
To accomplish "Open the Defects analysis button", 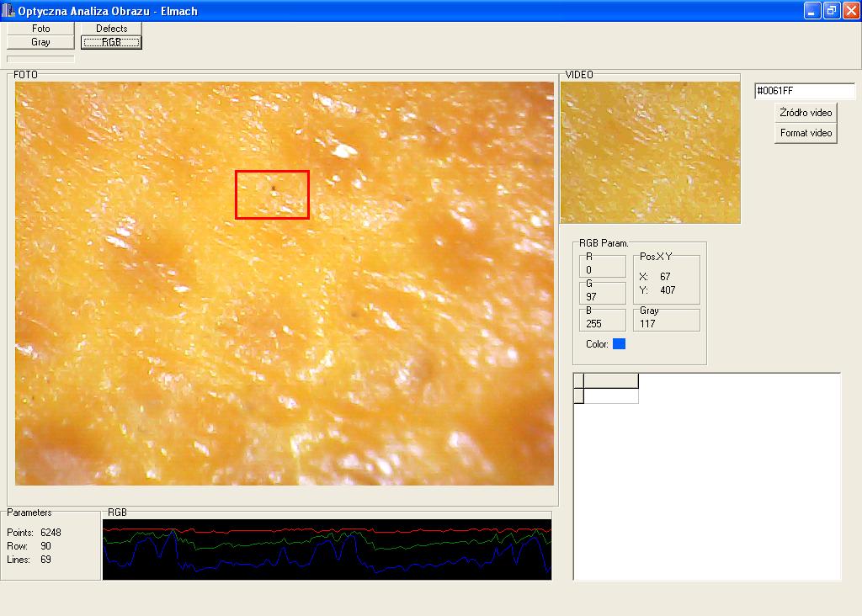I will [111, 29].
